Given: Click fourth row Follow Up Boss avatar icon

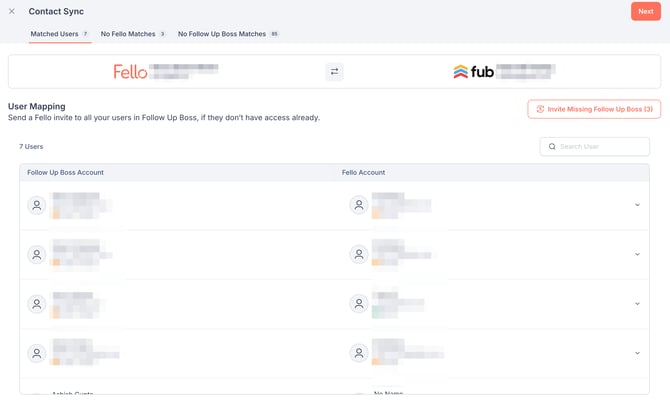Looking at the screenshot, I should [x=37, y=353].
